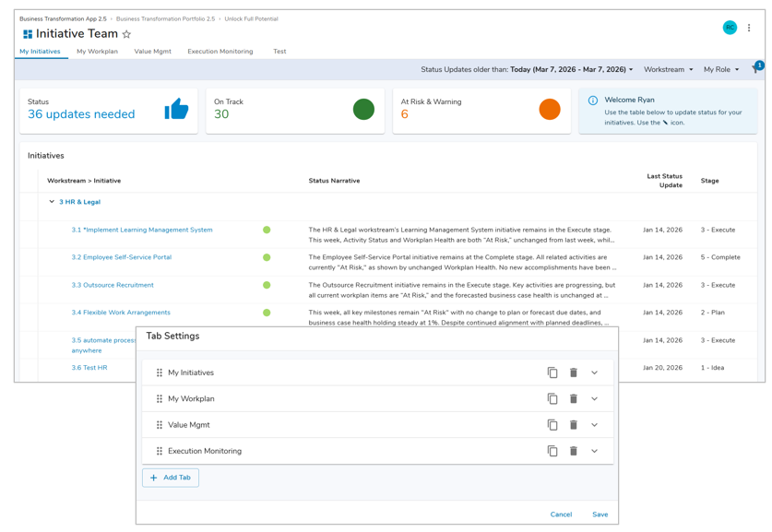Viewport: 772px width, 532px height.
Task: Save the tab settings
Action: point(600,514)
